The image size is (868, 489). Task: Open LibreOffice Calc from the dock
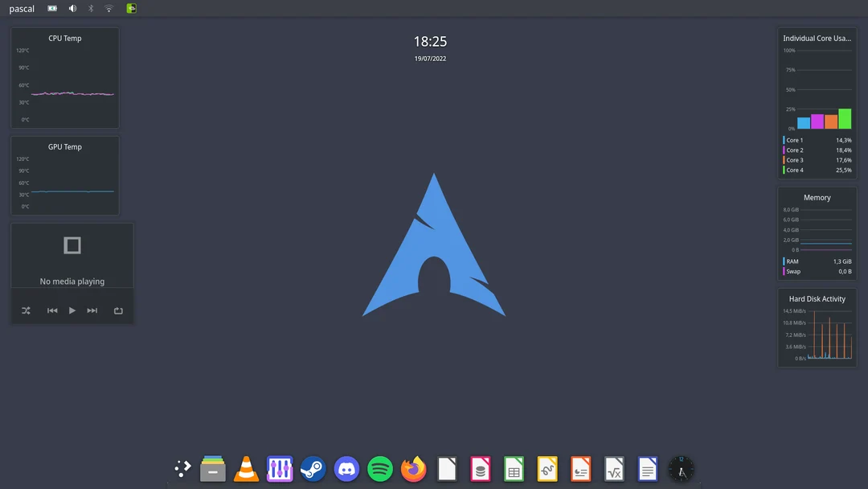(x=514, y=469)
